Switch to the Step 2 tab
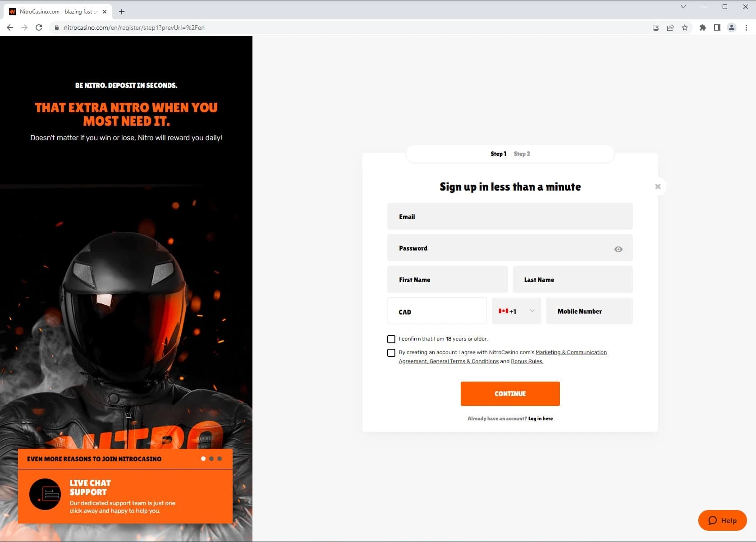The height and width of the screenshot is (542, 756). point(522,154)
